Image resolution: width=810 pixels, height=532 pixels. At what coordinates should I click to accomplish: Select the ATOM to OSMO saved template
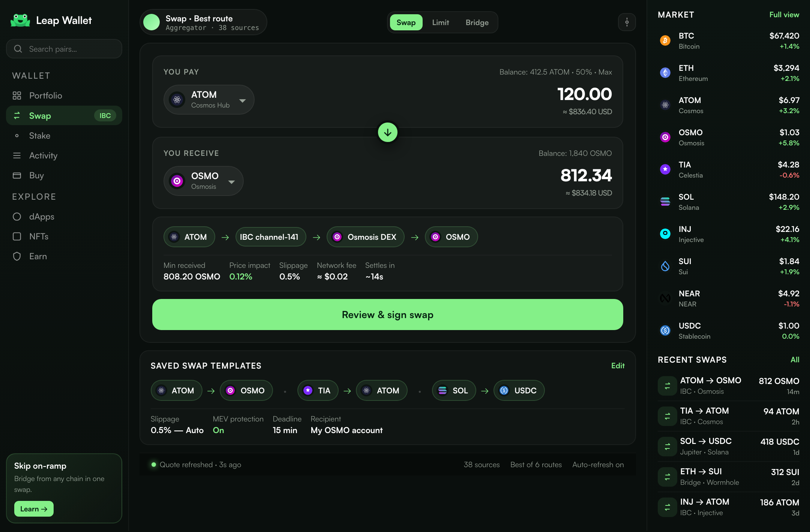(x=211, y=390)
